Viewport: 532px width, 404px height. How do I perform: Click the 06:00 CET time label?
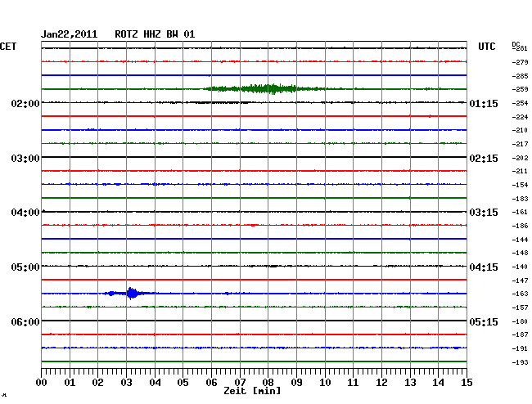click(25, 321)
